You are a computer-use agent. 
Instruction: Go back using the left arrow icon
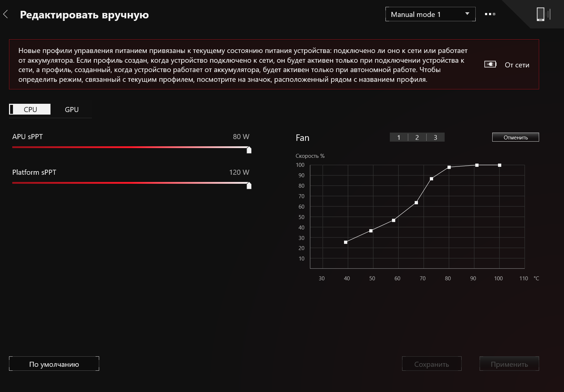coord(5,14)
